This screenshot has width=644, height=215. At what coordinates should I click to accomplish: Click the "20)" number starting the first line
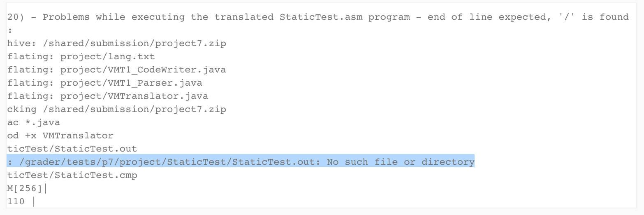[x=16, y=17]
